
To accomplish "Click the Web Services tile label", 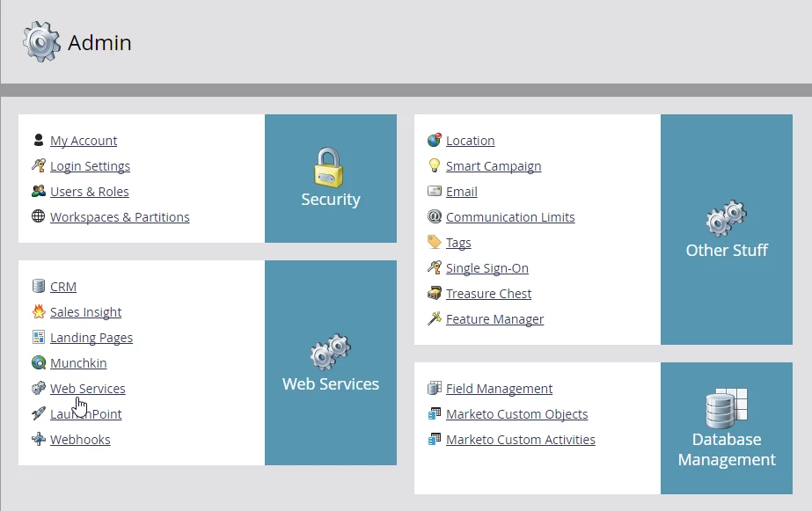I will coord(331,383).
